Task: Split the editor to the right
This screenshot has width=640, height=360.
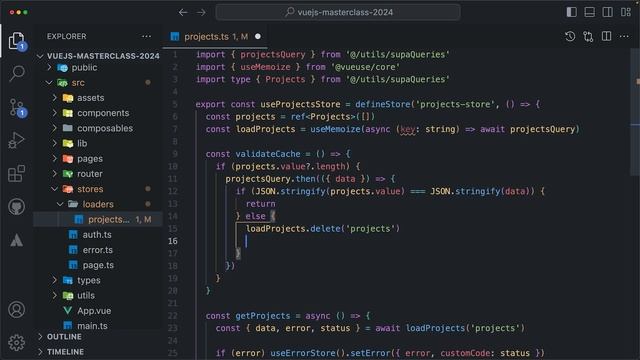Action: pos(607,36)
